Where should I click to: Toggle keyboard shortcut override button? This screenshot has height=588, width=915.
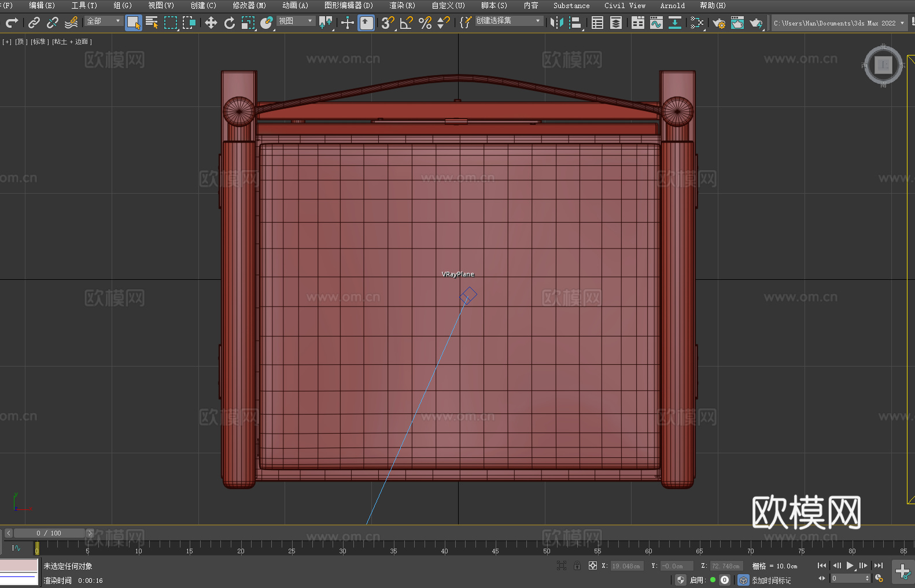pyautogui.click(x=366, y=23)
